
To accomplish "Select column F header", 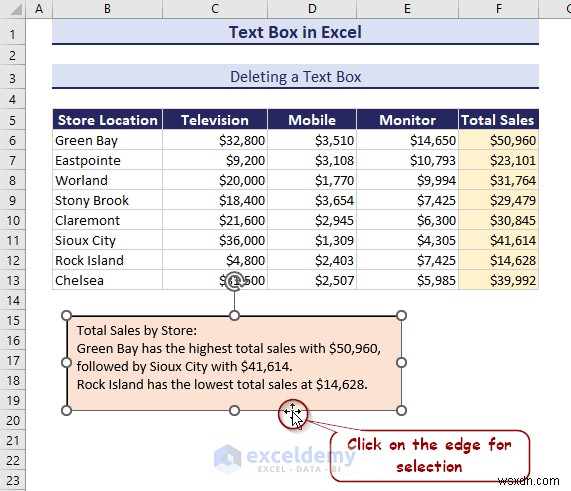I will click(x=499, y=9).
